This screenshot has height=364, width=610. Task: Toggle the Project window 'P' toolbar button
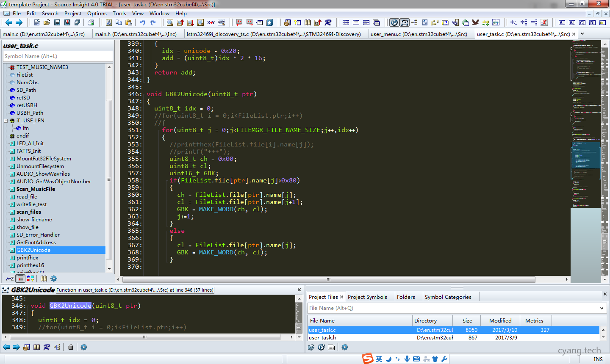pyautogui.click(x=394, y=22)
